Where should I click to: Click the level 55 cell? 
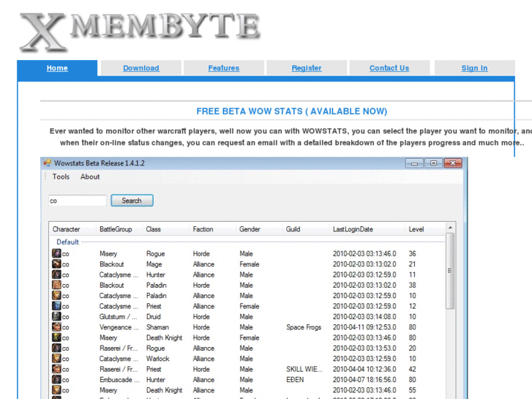point(412,390)
